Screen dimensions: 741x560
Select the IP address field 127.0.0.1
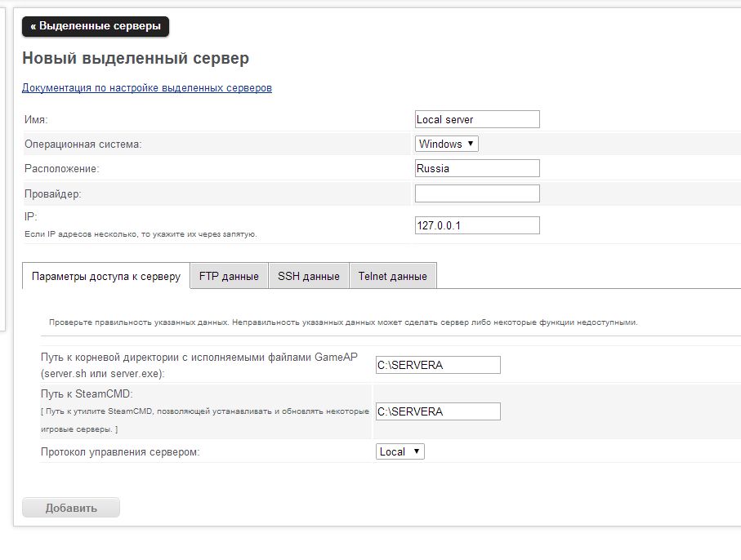click(477, 225)
